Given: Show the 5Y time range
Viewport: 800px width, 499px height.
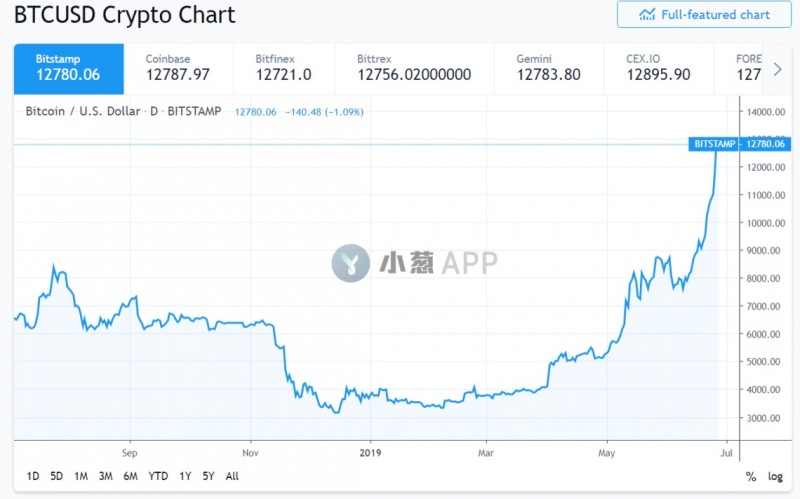Looking at the screenshot, I should [x=208, y=476].
